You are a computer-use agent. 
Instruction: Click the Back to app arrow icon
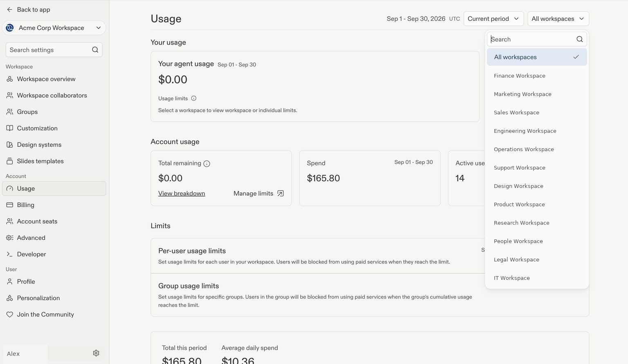pos(10,9)
